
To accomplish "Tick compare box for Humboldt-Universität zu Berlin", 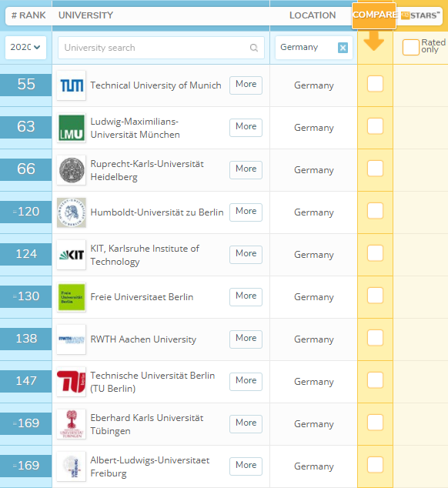I will click(375, 211).
